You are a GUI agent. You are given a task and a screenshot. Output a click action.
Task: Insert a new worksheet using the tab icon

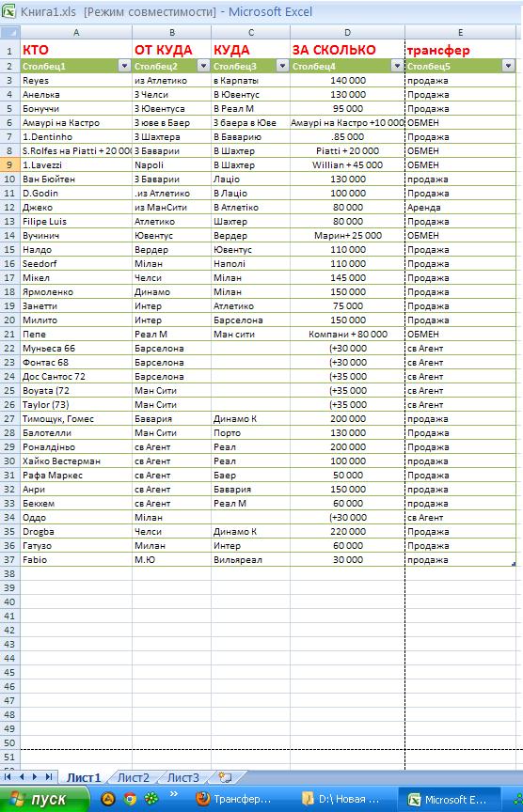tap(225, 777)
